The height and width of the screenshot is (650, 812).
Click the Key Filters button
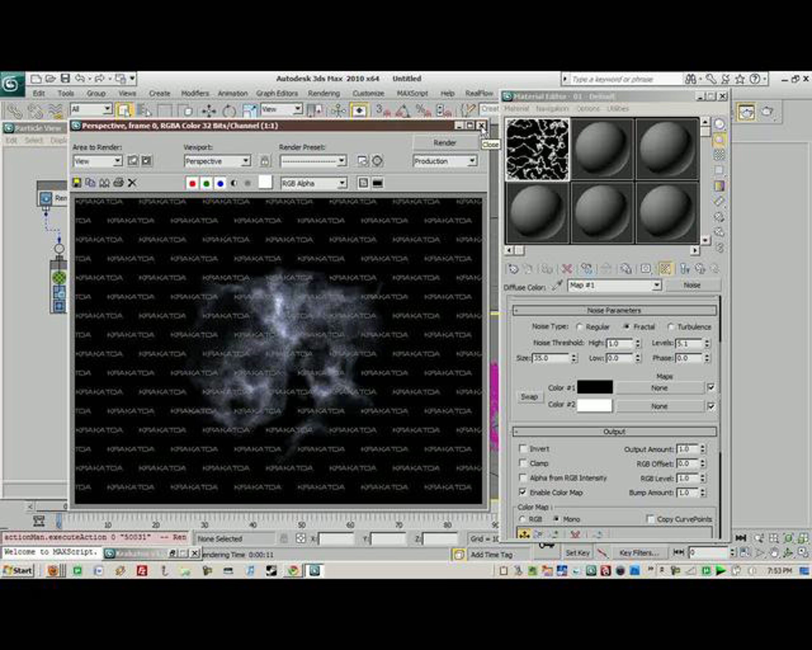(639, 553)
